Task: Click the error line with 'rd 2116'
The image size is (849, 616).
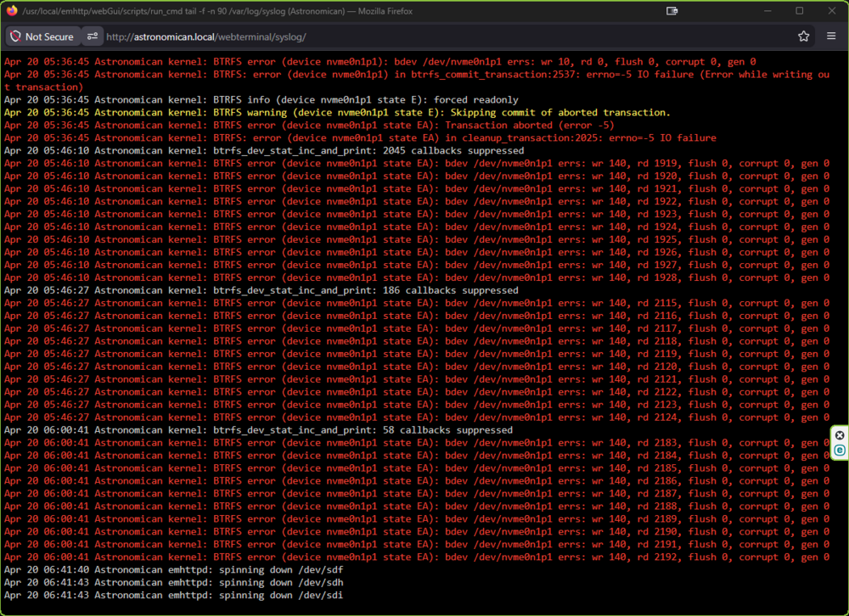Action: click(417, 316)
